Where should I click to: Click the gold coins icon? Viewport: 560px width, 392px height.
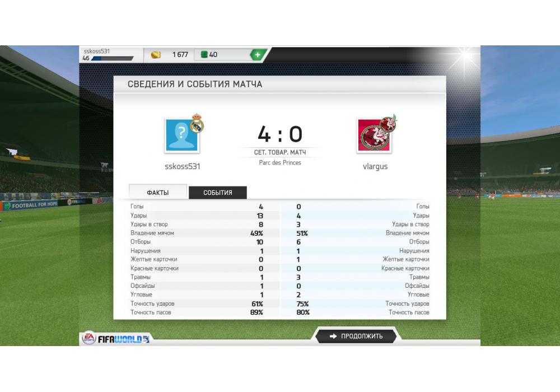coord(156,55)
